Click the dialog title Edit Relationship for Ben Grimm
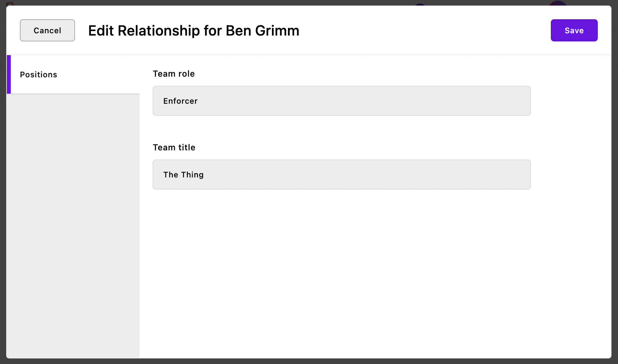The height and width of the screenshot is (364, 618). click(193, 30)
